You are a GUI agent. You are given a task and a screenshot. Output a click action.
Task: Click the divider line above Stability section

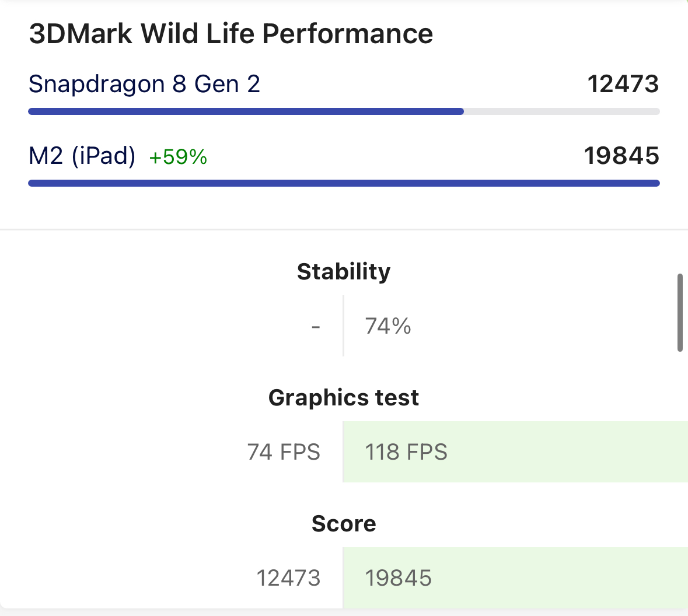344,229
